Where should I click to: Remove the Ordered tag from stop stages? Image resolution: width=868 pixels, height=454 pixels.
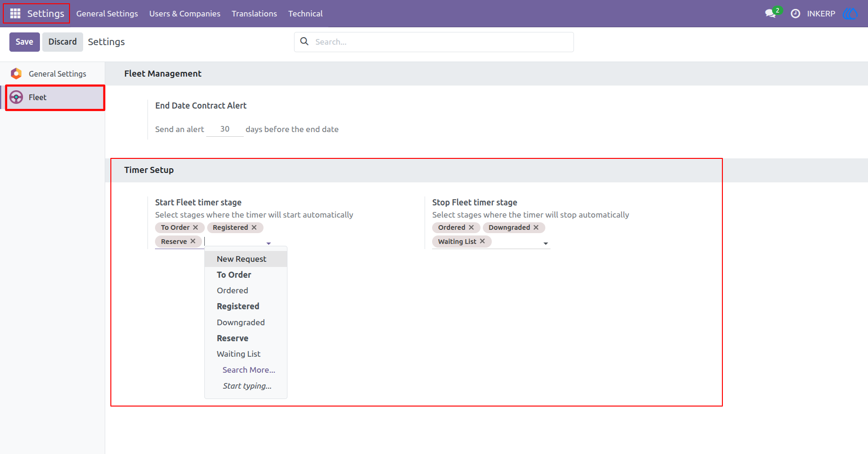(x=471, y=227)
